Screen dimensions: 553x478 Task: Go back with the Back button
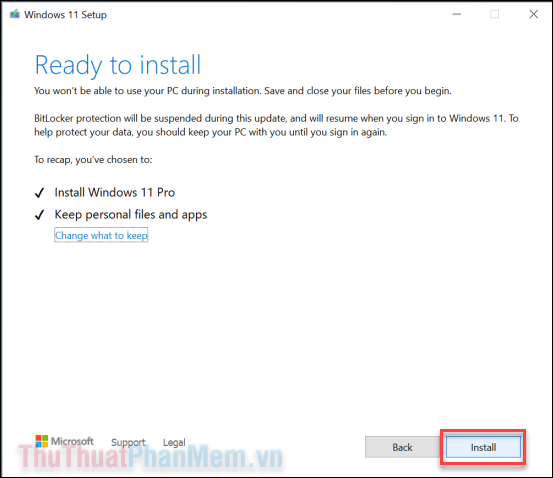coord(402,447)
